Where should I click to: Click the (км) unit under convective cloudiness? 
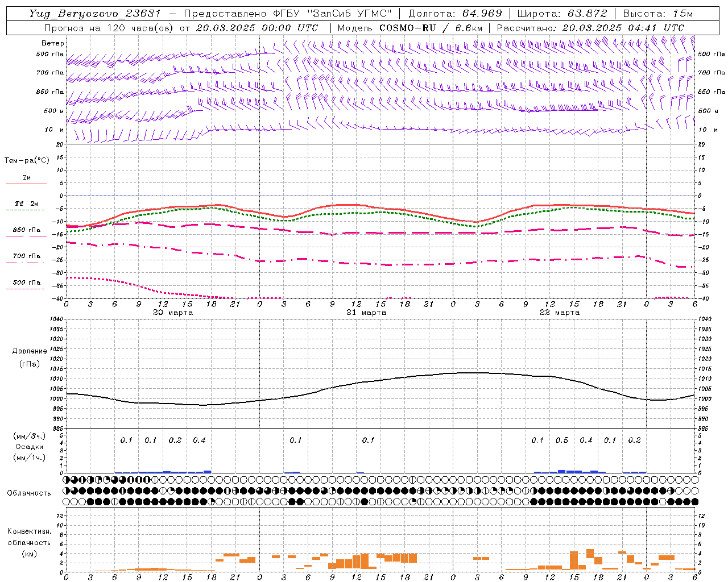(x=29, y=554)
